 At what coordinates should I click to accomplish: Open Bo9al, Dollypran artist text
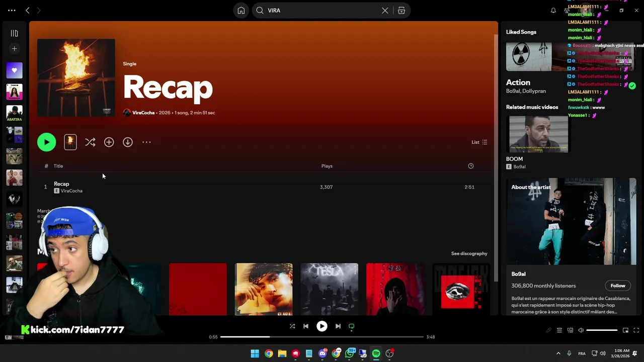click(526, 91)
